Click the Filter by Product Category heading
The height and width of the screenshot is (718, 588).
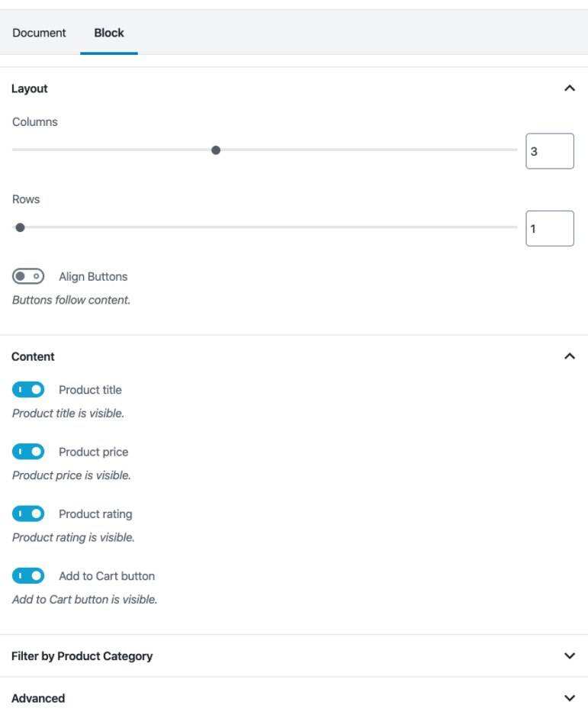point(82,656)
